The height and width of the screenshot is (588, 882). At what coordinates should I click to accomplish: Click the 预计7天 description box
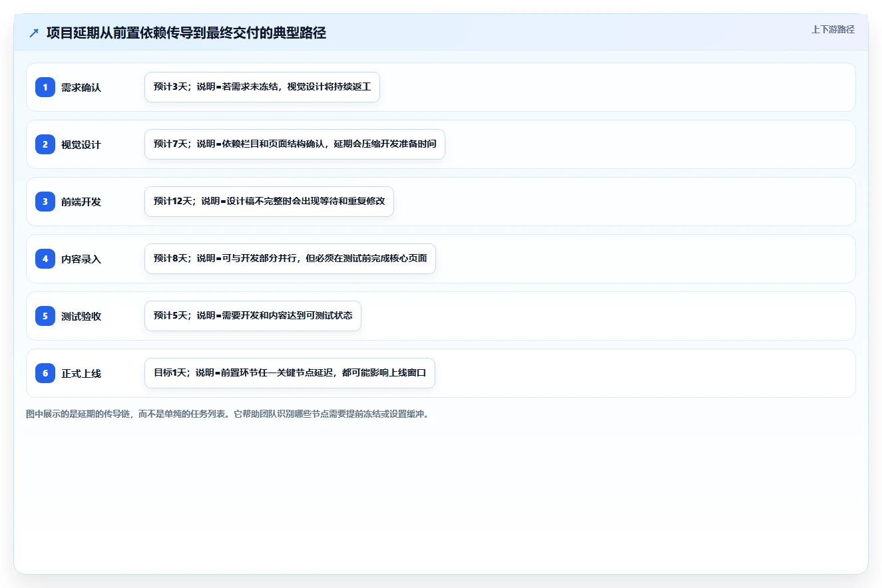click(x=295, y=144)
